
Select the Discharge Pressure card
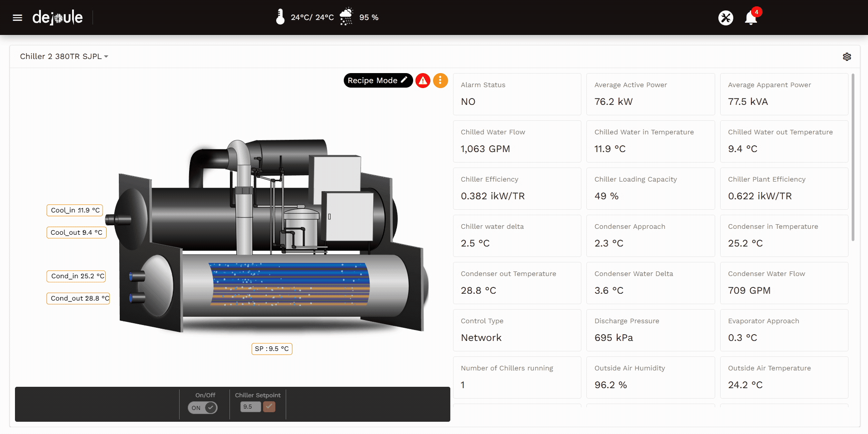(x=651, y=330)
